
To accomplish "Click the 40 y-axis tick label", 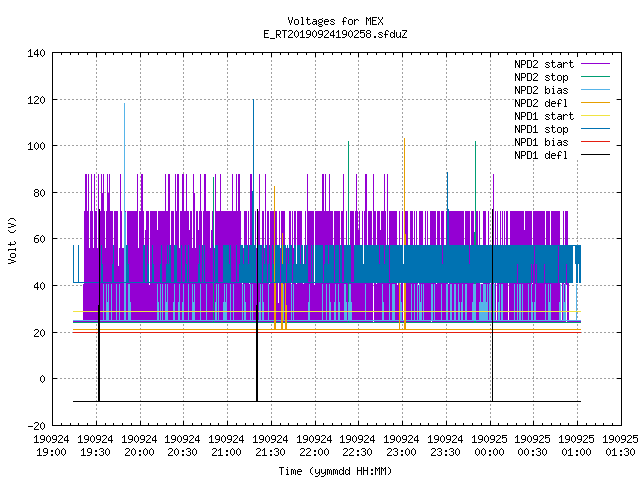I will point(39,286).
